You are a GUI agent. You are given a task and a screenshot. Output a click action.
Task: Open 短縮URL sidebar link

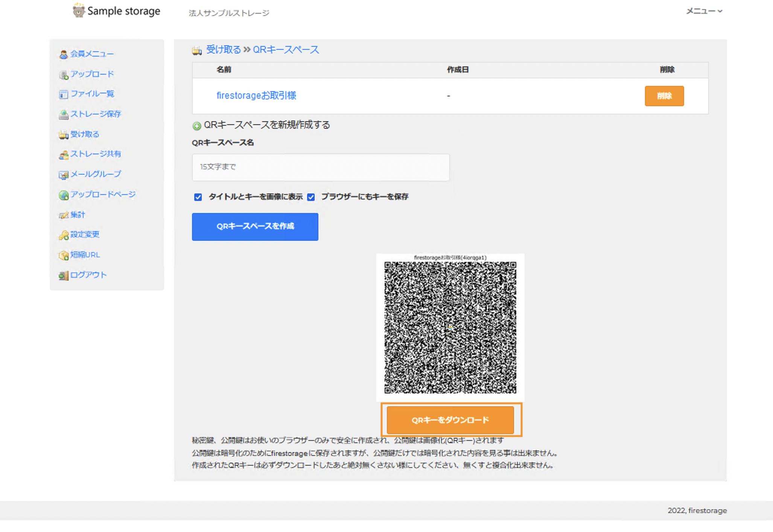[x=85, y=254]
